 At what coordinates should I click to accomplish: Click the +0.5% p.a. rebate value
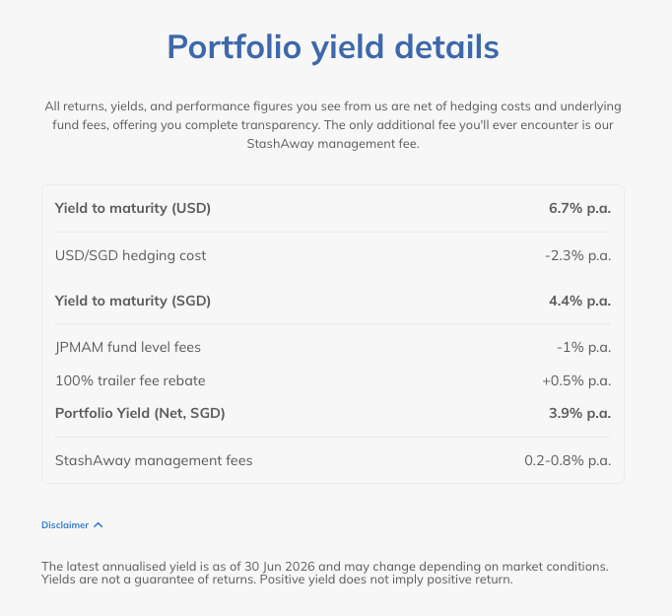point(576,380)
